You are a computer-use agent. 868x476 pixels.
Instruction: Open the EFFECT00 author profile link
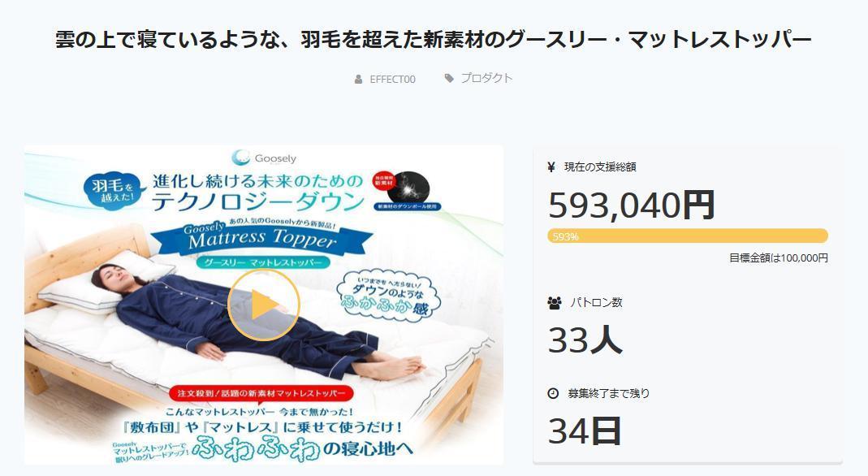pyautogui.click(x=392, y=79)
